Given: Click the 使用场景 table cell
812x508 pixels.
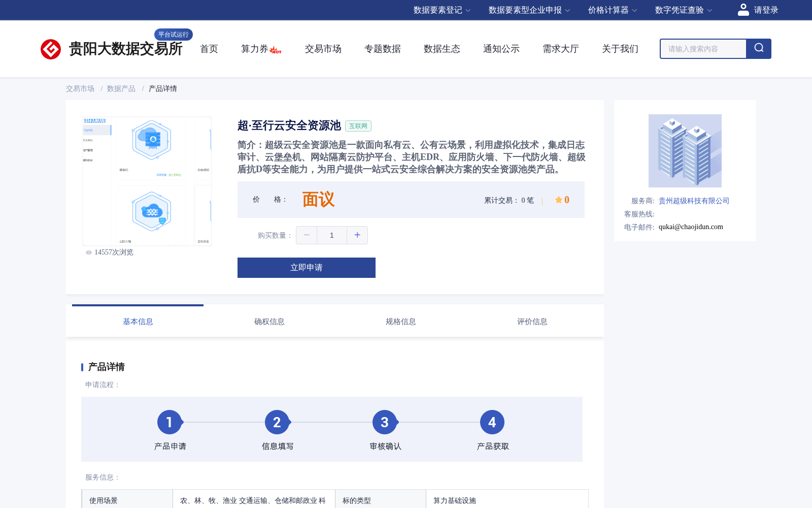Looking at the screenshot, I should pos(127,499).
